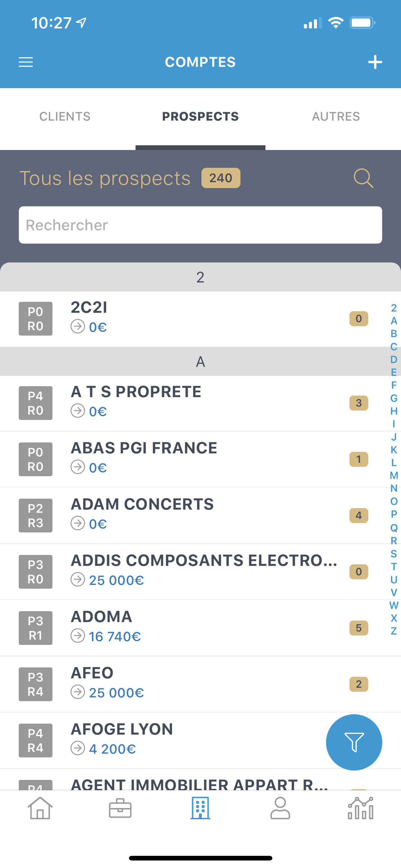Image resolution: width=401 pixels, height=868 pixels.
Task: Jump to letter S in index
Action: 394,553
